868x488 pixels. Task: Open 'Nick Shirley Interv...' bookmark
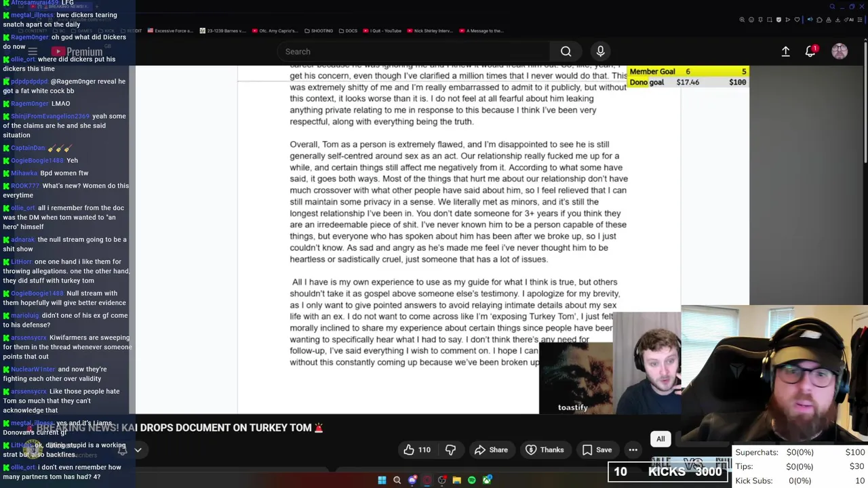(x=429, y=30)
